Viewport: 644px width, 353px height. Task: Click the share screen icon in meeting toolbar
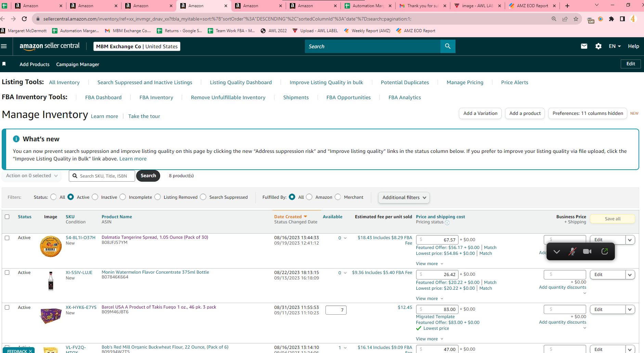(x=605, y=252)
